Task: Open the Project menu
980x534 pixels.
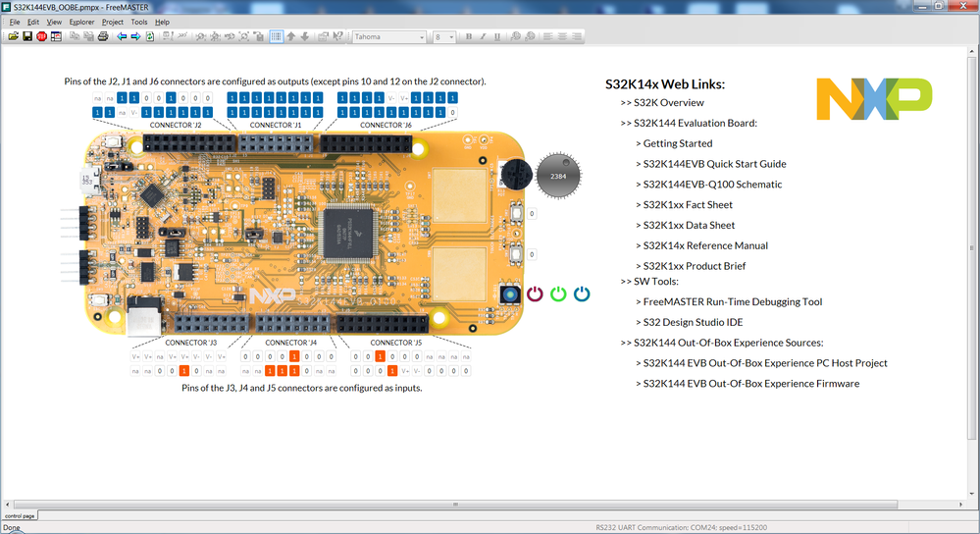Action: tap(113, 22)
